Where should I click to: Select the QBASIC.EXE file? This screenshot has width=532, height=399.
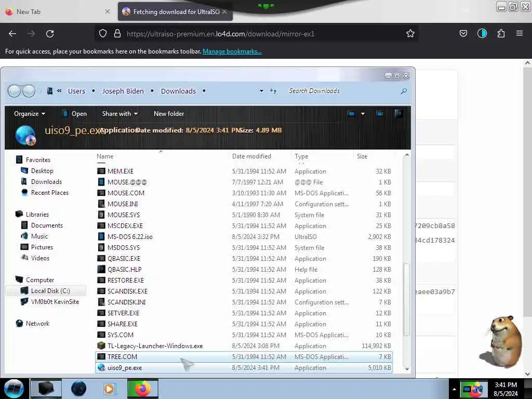(x=244, y=259)
